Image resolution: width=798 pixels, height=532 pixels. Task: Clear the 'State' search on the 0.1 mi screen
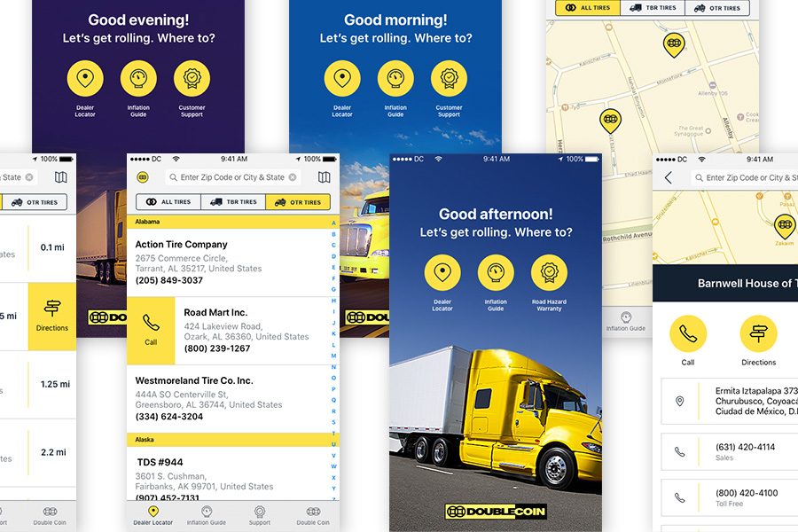[x=29, y=177]
